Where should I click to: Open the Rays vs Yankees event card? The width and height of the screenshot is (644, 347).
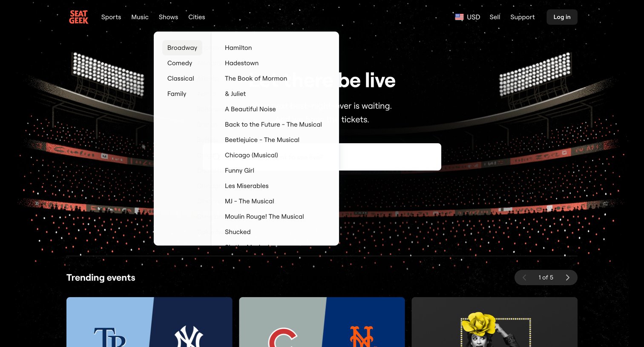coord(149,322)
